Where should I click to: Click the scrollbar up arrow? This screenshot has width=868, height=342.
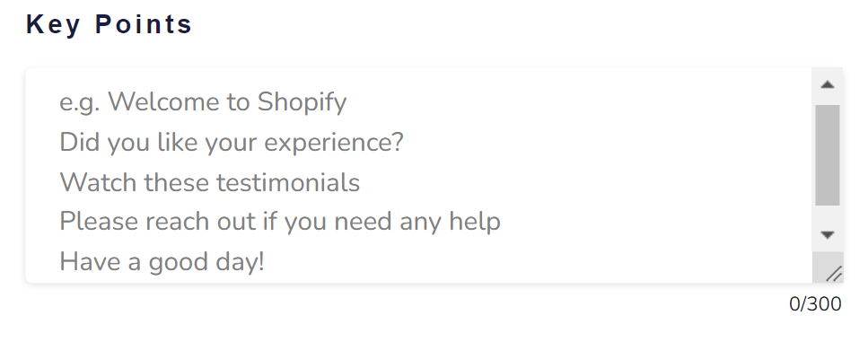[827, 84]
